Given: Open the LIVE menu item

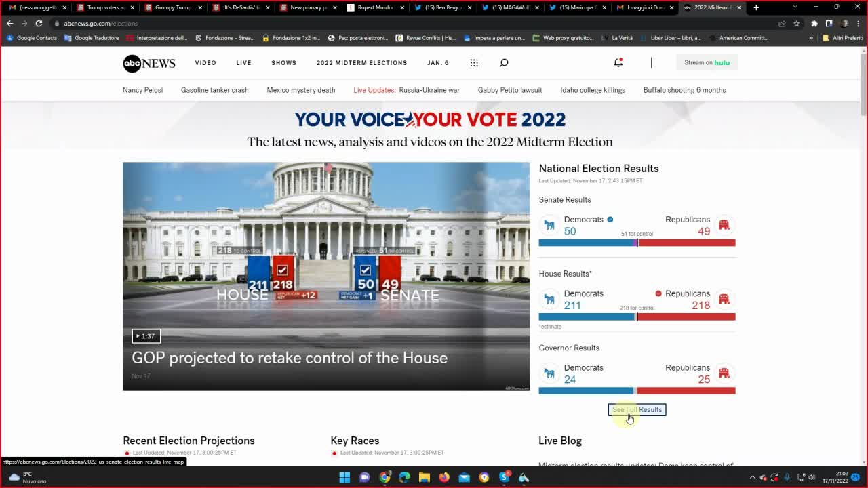Looking at the screenshot, I should [x=243, y=63].
